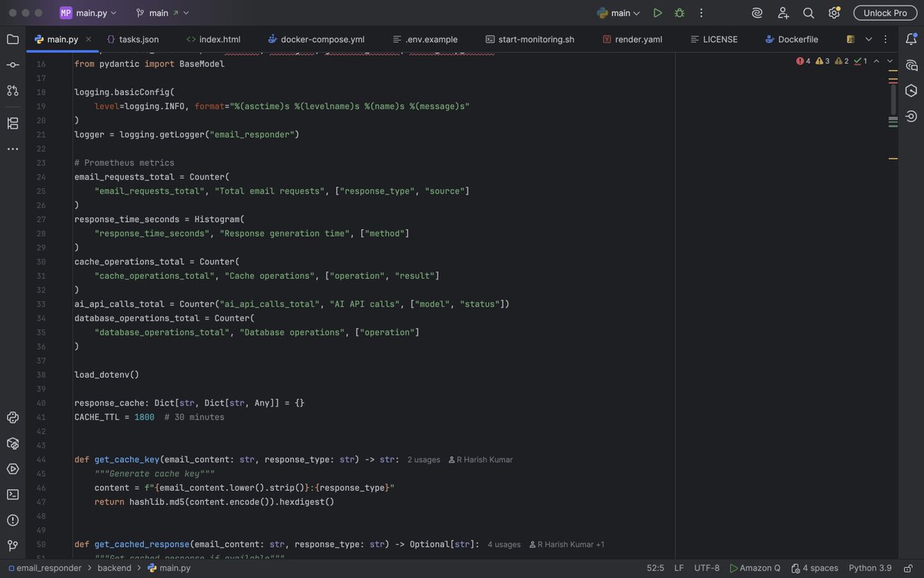Open editor tab options menu
The width and height of the screenshot is (924, 578).
(887, 39)
